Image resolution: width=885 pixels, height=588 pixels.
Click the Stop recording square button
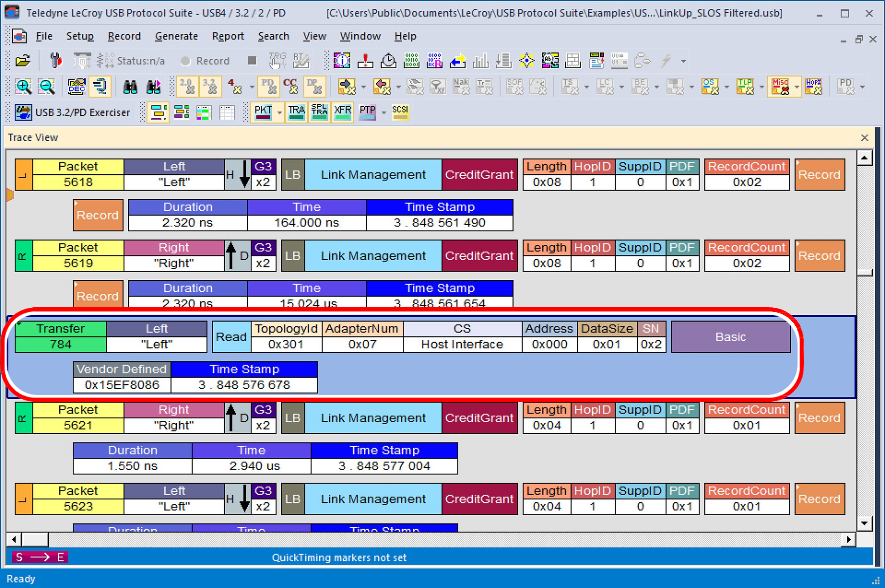point(252,61)
